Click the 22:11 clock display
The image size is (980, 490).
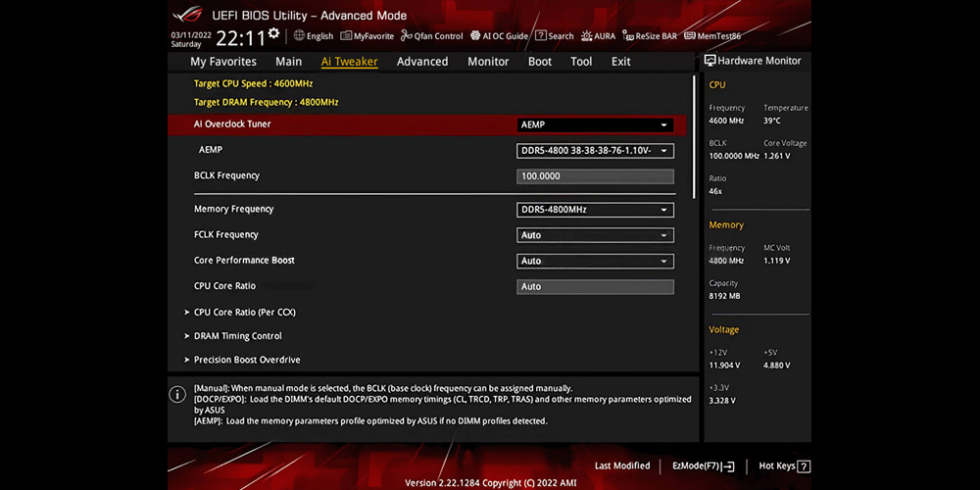pos(241,39)
